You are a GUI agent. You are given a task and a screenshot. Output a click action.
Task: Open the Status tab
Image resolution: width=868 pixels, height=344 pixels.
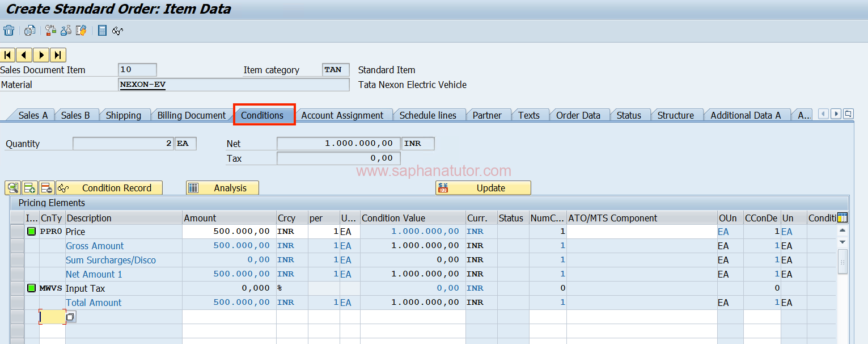[x=628, y=115]
